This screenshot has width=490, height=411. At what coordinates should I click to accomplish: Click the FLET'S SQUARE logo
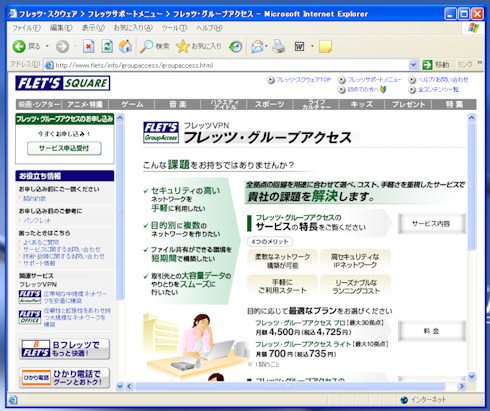pyautogui.click(x=63, y=83)
